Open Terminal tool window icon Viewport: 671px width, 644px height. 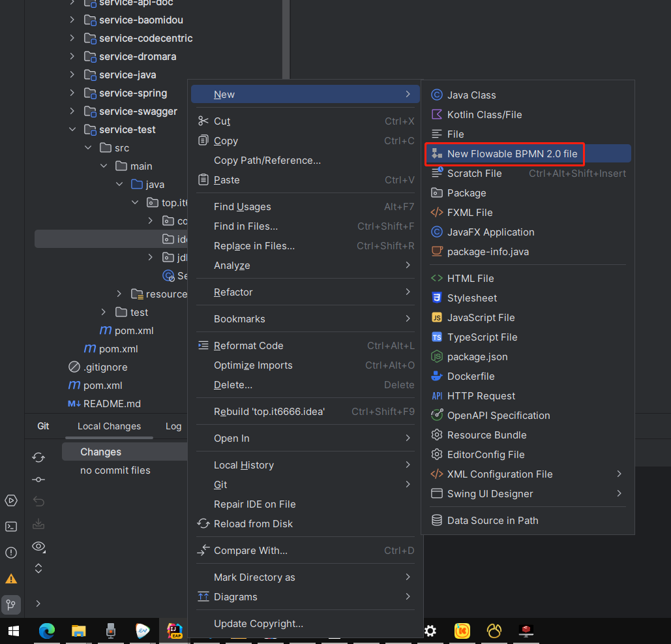[x=11, y=527]
